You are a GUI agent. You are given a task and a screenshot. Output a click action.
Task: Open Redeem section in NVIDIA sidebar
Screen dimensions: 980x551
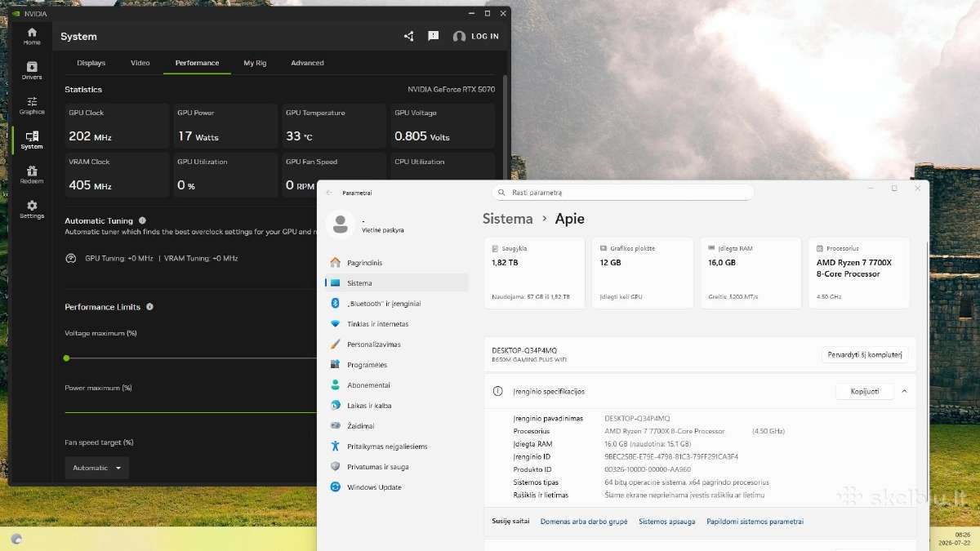(x=32, y=175)
